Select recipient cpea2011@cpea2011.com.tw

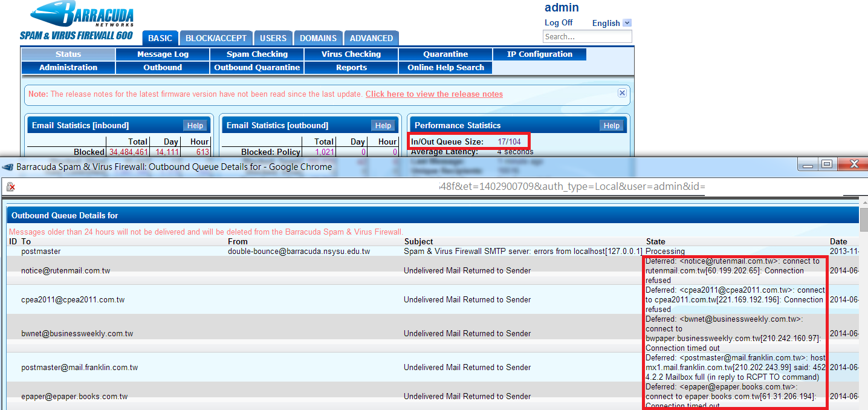click(72, 299)
